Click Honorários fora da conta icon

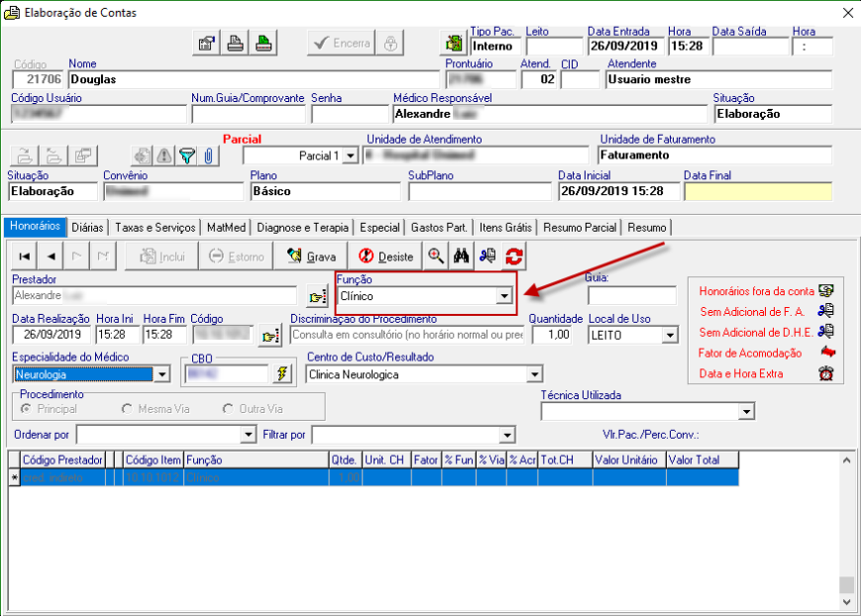(x=826, y=290)
